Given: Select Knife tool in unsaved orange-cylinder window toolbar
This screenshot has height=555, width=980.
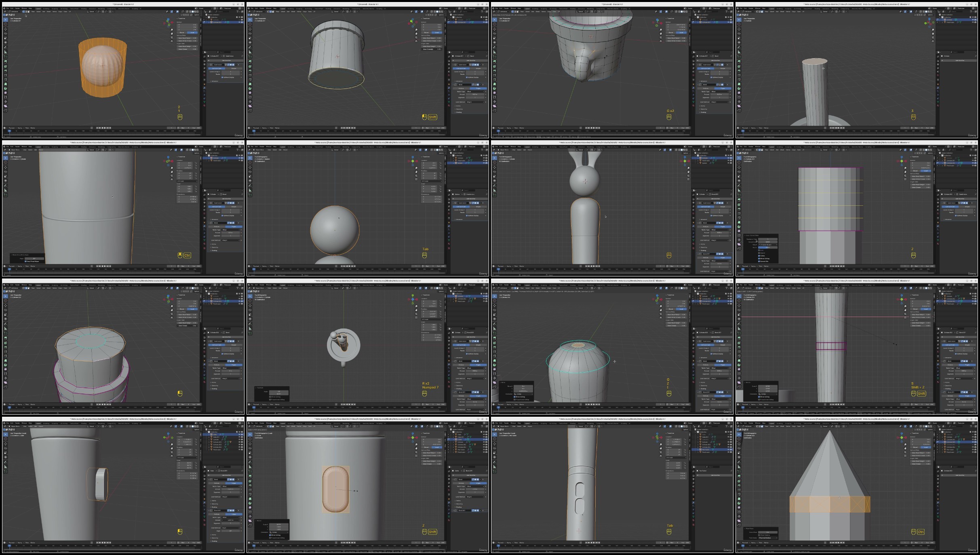Looking at the screenshot, I should click(x=5, y=79).
